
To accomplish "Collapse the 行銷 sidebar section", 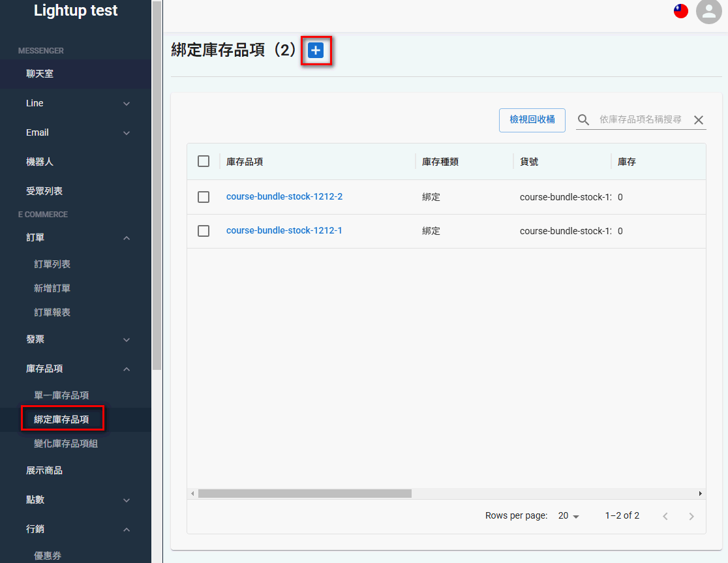I will (x=76, y=529).
